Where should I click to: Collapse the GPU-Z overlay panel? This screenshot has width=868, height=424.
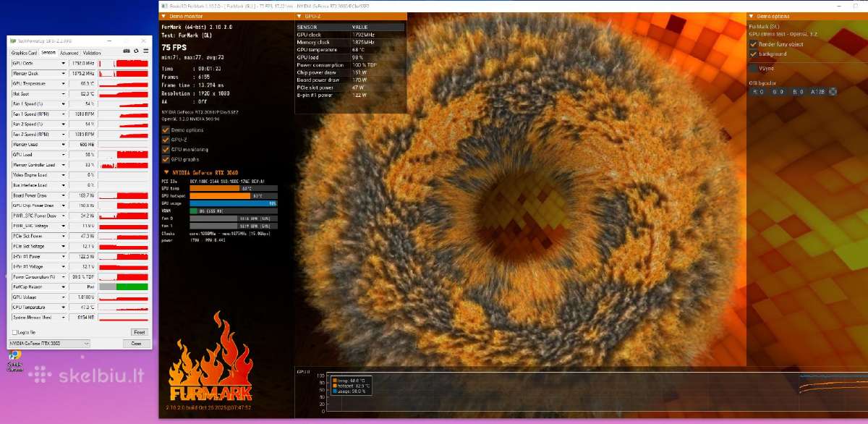tap(299, 16)
